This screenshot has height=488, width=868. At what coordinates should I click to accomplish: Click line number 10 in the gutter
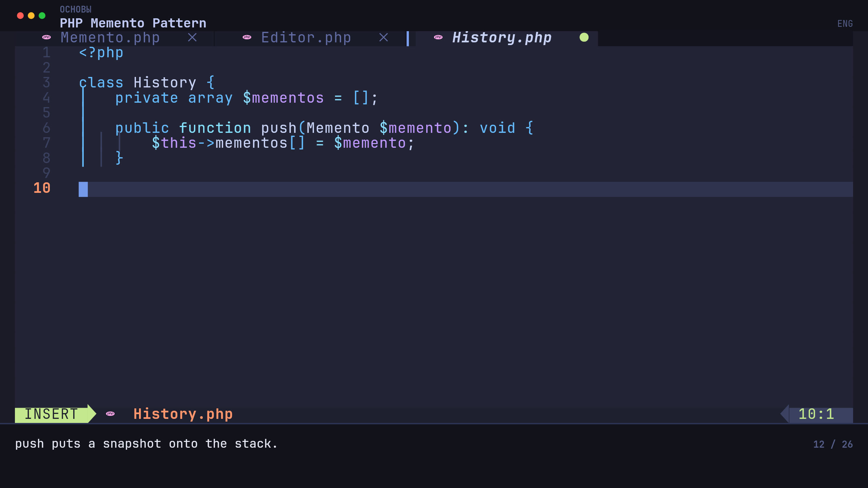[42, 188]
